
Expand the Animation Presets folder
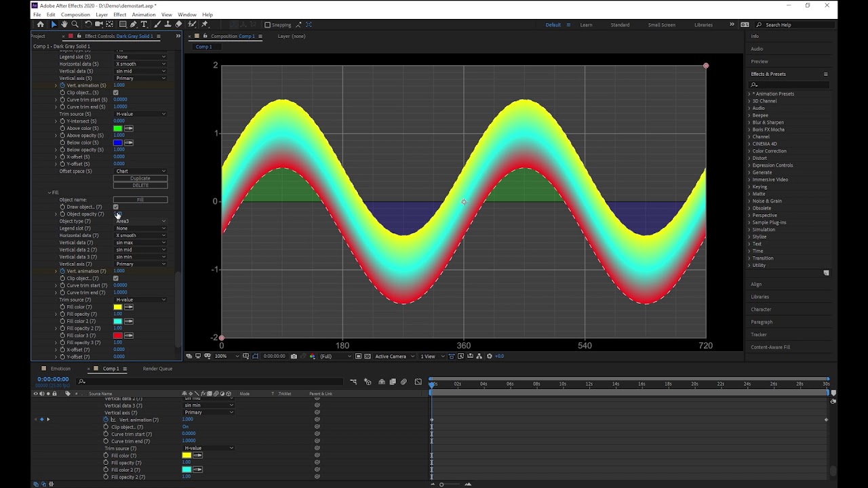click(749, 94)
